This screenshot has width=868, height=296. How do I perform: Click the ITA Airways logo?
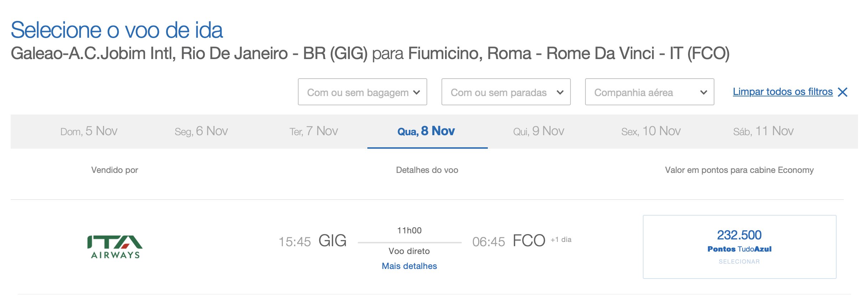115,247
